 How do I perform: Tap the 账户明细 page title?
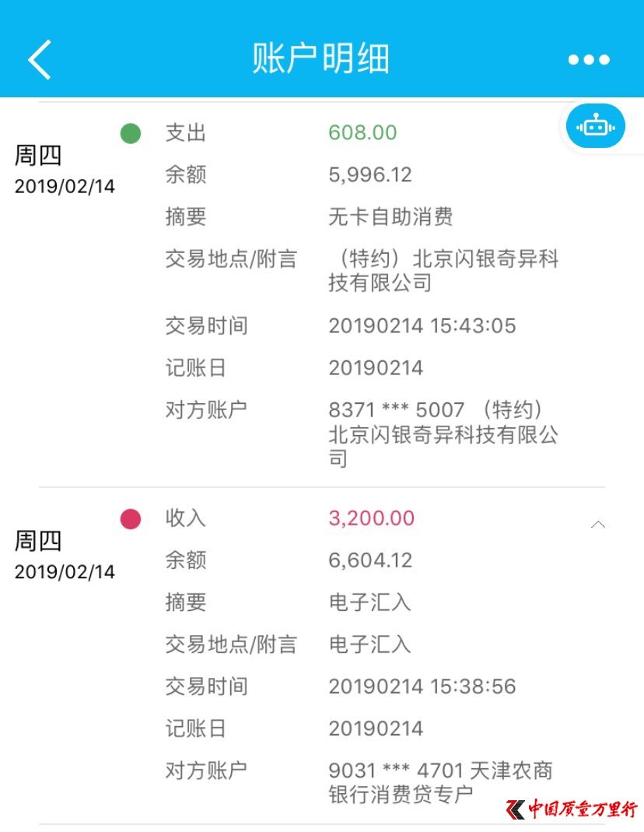point(320,59)
